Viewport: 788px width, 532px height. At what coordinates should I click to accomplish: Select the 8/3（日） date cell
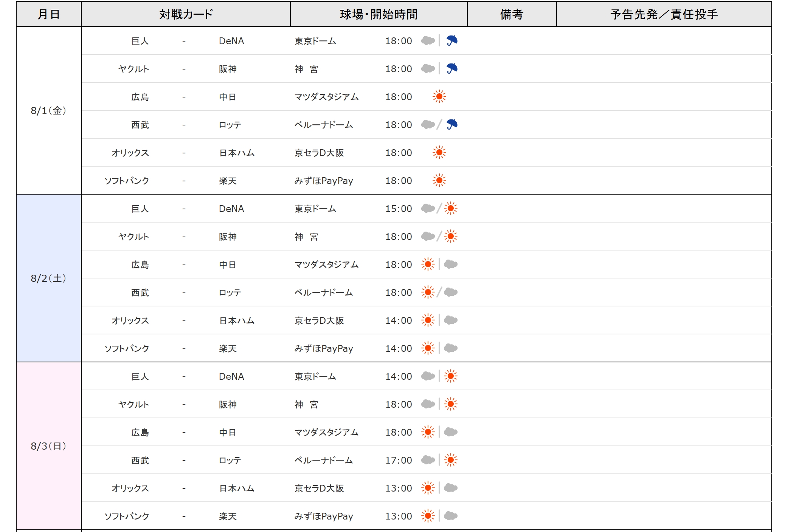point(49,446)
